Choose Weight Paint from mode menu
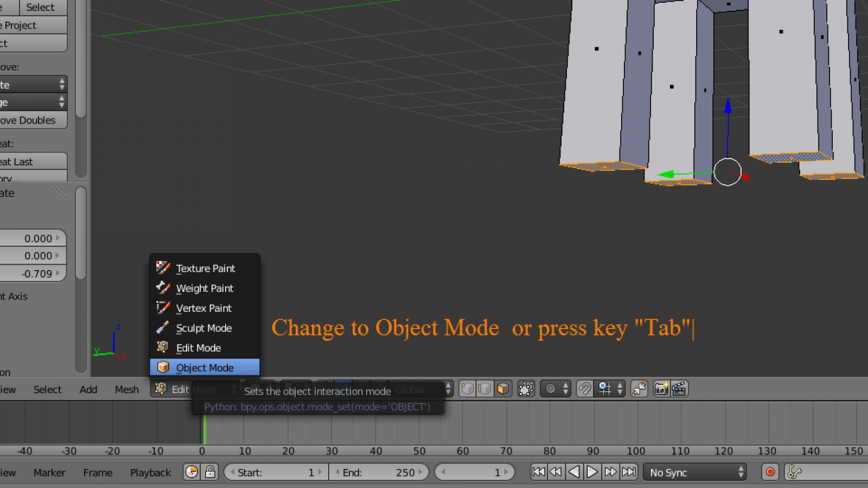Viewport: 868px width, 488px height. coord(205,288)
